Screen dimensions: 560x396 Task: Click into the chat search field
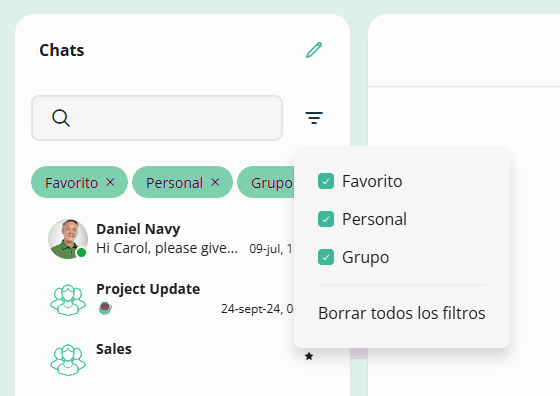pyautogui.click(x=157, y=118)
